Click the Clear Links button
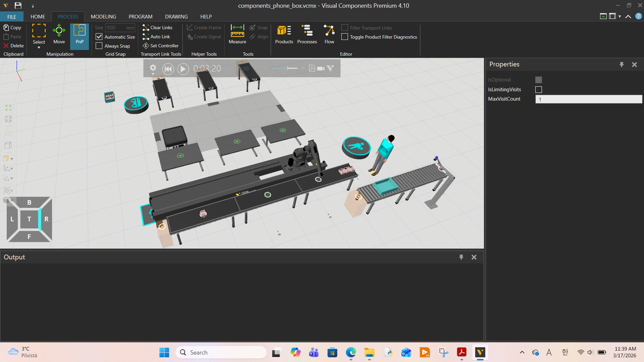 (x=157, y=28)
